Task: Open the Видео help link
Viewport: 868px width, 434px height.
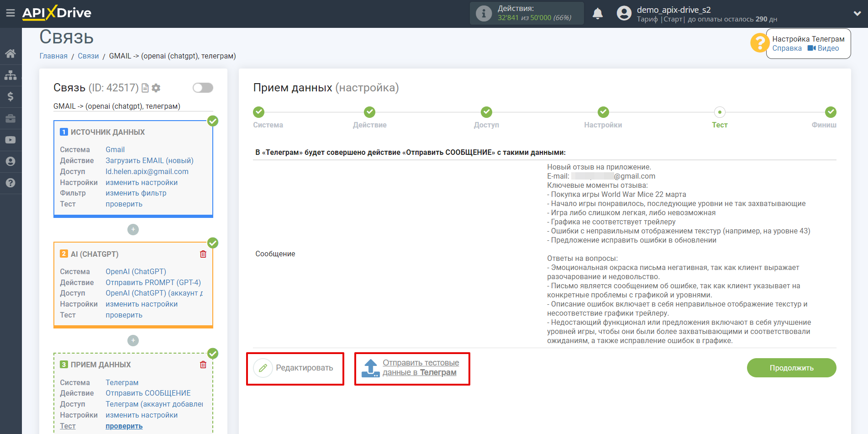Action: pos(823,48)
